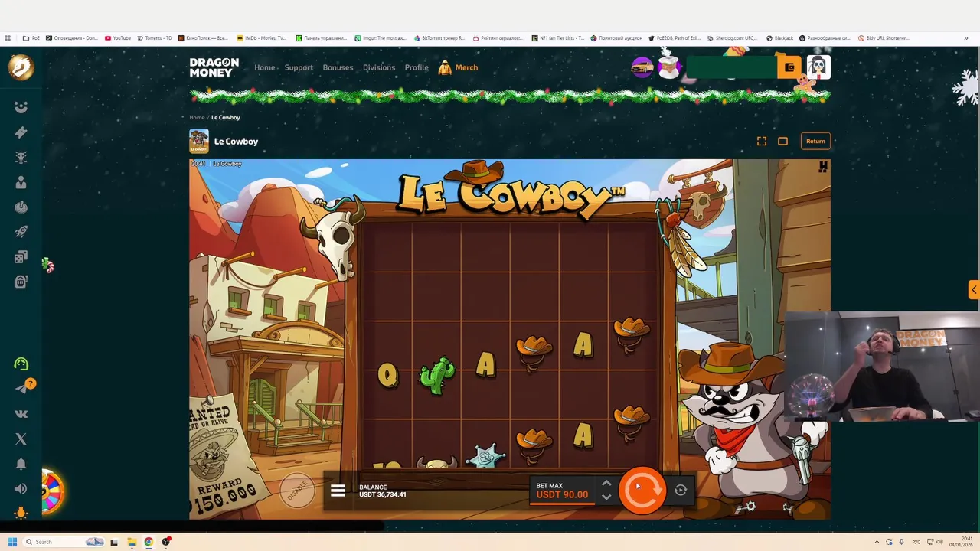980x551 pixels.
Task: Switch to theater view rectangle icon
Action: pyautogui.click(x=782, y=141)
